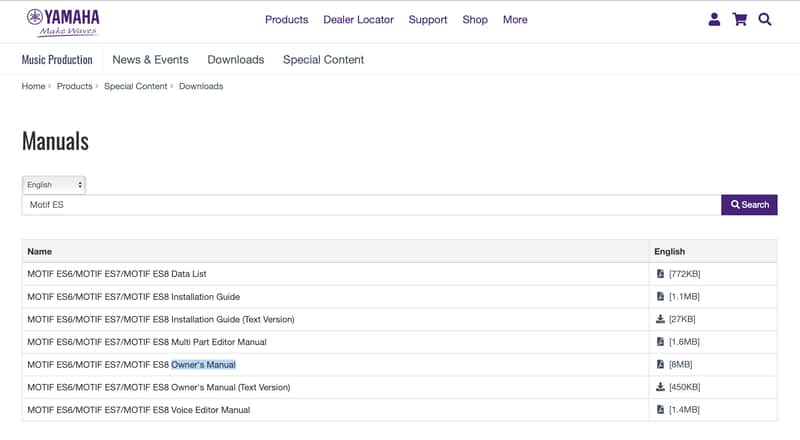Click the [8MB] download link
The image size is (800, 440).
[x=681, y=364]
